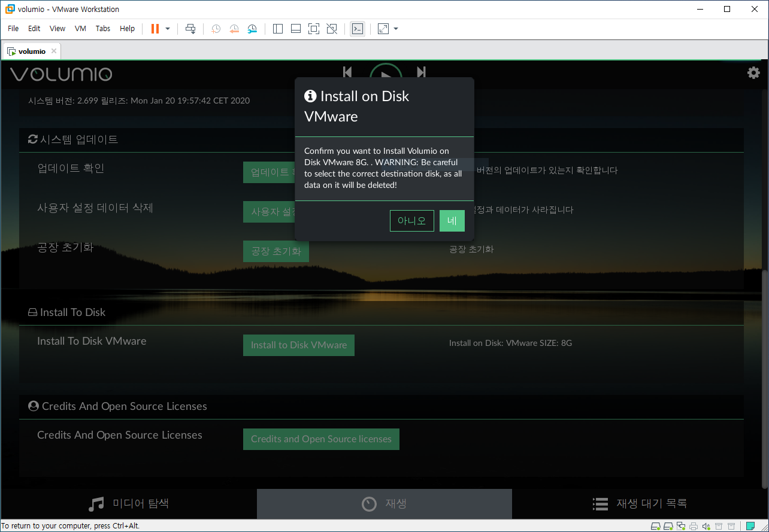
Task: Switch to 재생 playback tab
Action: [x=384, y=504]
